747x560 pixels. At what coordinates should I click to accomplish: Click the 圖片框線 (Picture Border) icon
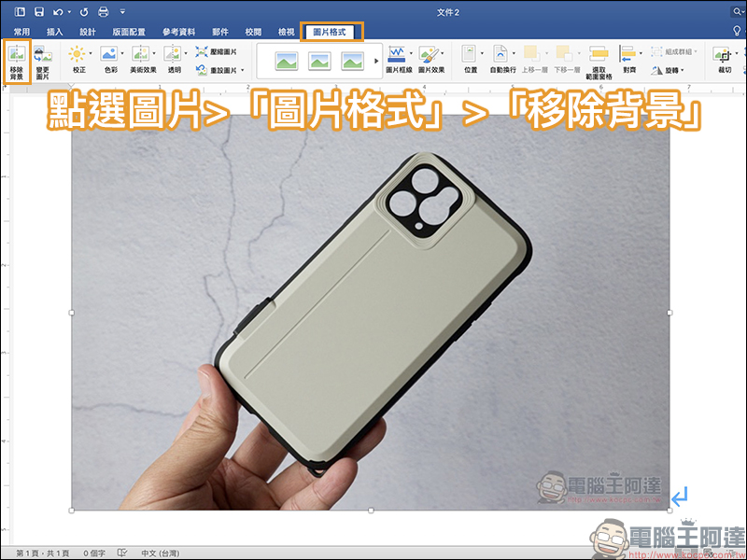pos(397,54)
